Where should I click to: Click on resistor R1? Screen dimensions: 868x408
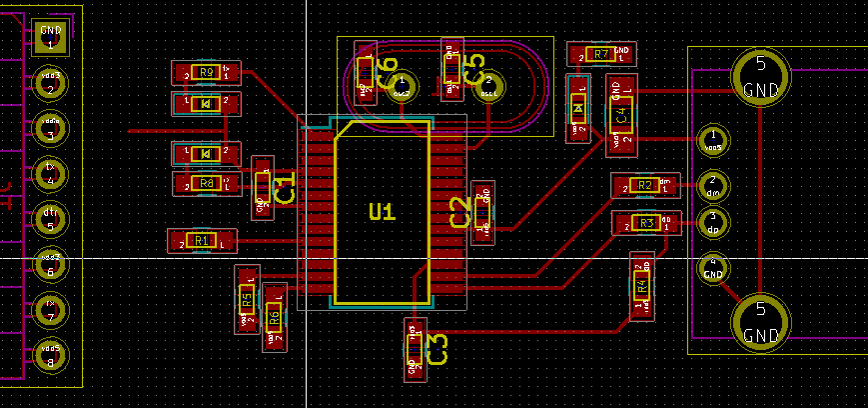tap(201, 240)
